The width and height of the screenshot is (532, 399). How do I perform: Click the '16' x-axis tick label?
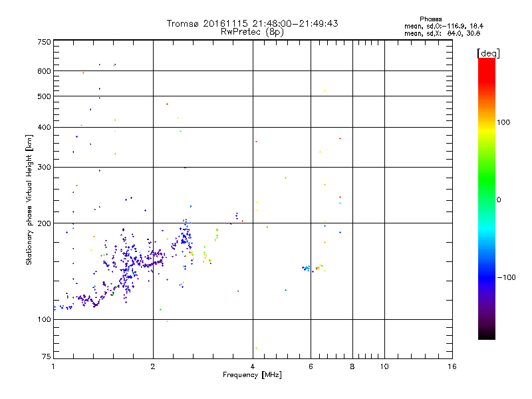tap(452, 366)
